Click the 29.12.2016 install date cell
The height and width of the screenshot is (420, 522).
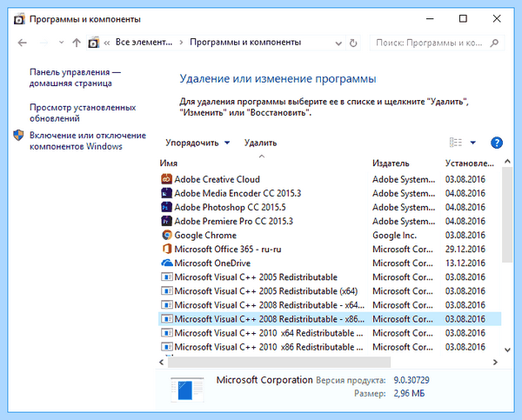465,250
